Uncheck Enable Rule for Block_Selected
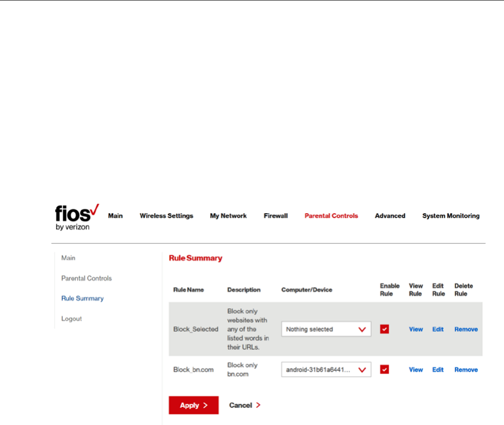The image size is (504, 425). point(385,329)
